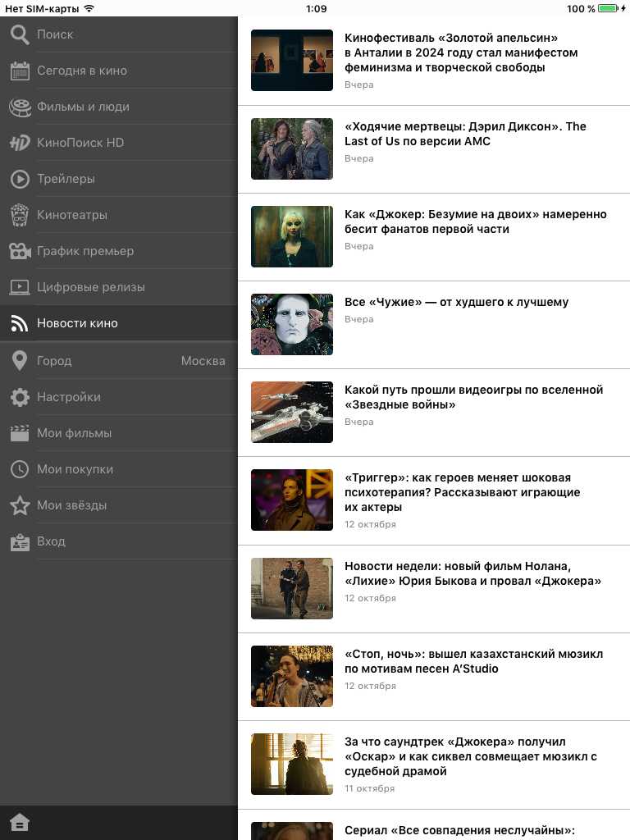Tap the calendar icon for Сегодня в кино
The height and width of the screenshot is (840, 630).
tap(20, 71)
